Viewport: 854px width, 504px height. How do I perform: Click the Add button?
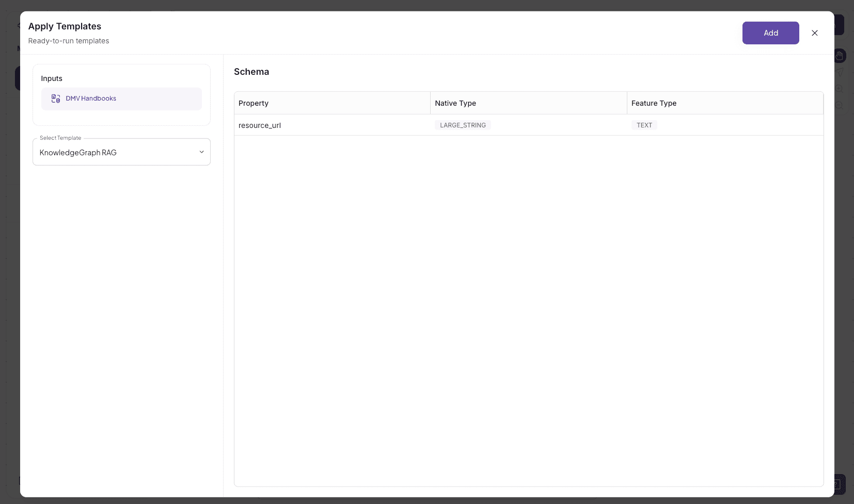point(770,33)
